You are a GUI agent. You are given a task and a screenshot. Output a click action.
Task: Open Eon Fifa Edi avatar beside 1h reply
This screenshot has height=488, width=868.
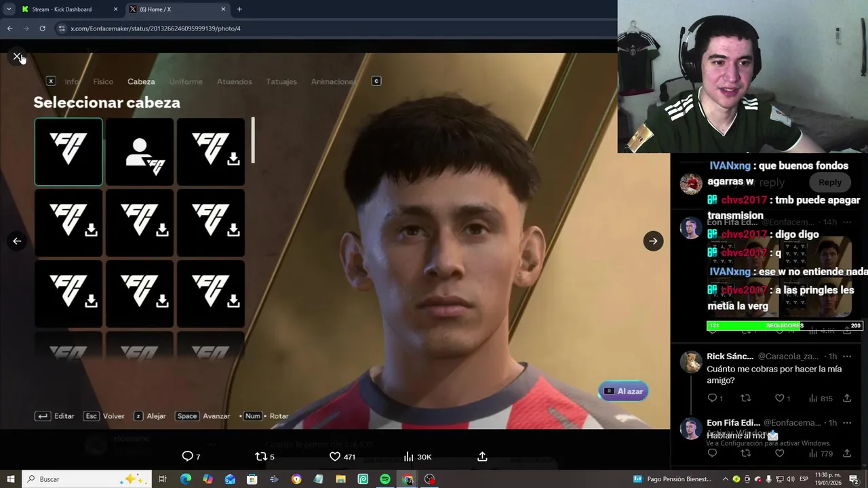click(x=691, y=429)
